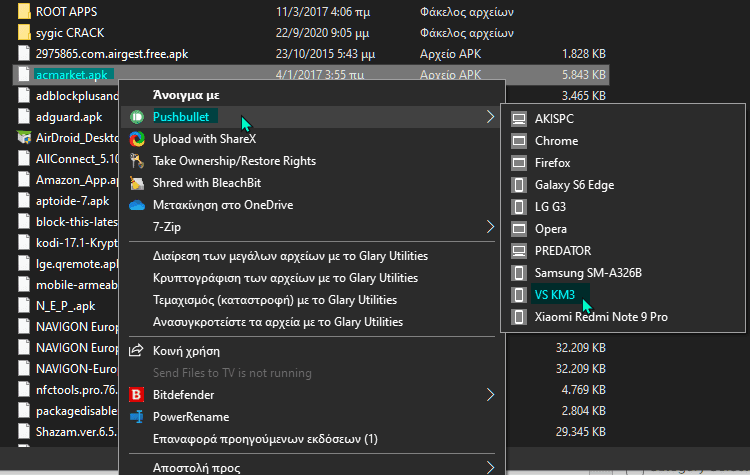Viewport: 750px width, 475px height.
Task: Select the aptoide-7.apk file name
Action: [x=72, y=201]
